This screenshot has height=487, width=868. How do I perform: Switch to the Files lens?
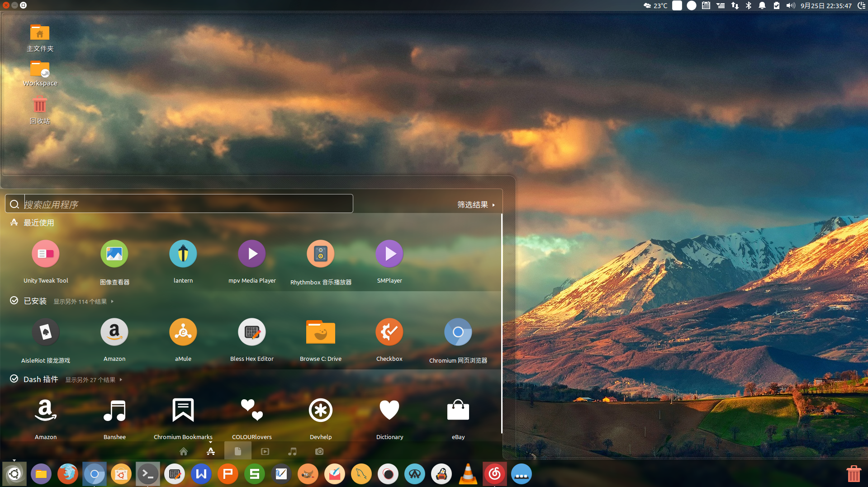click(238, 451)
